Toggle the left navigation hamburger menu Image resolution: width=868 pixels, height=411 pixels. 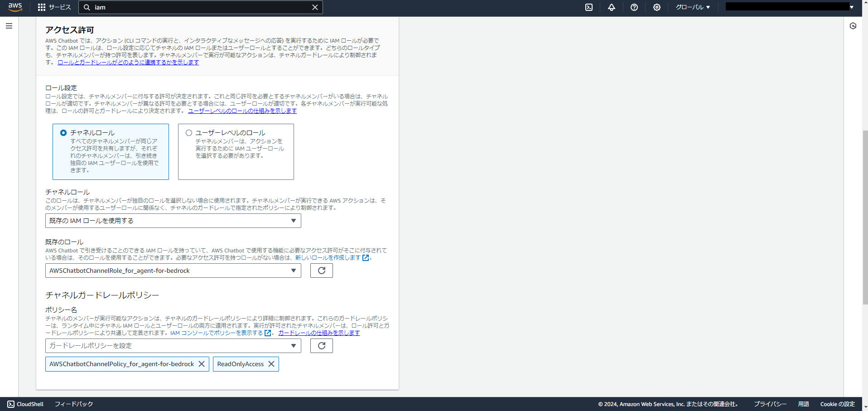(x=9, y=26)
